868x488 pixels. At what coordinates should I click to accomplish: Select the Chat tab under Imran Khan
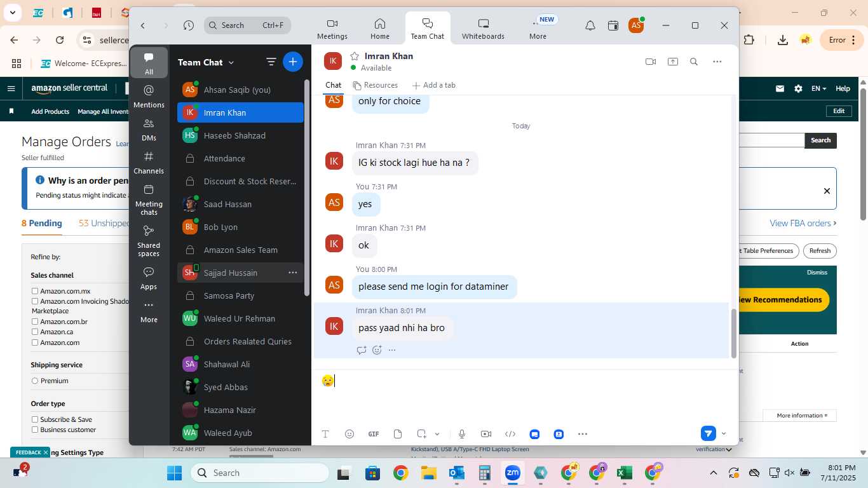(x=333, y=85)
